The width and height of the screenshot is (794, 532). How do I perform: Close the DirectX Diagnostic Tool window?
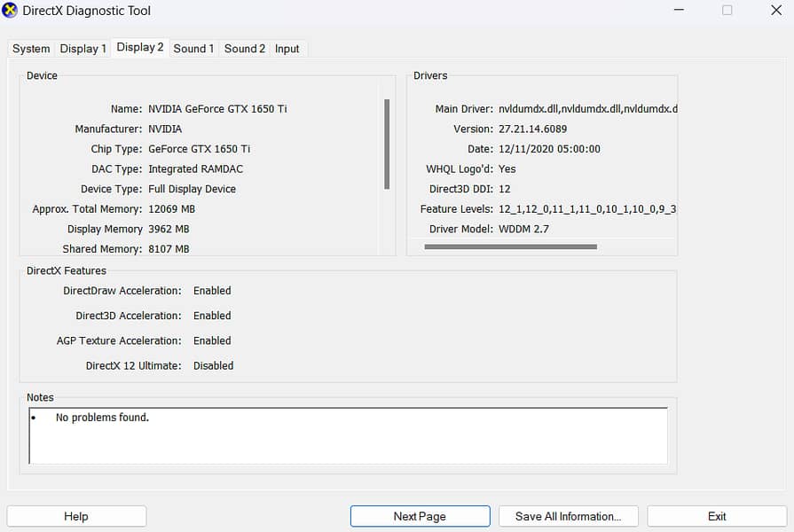point(776,11)
